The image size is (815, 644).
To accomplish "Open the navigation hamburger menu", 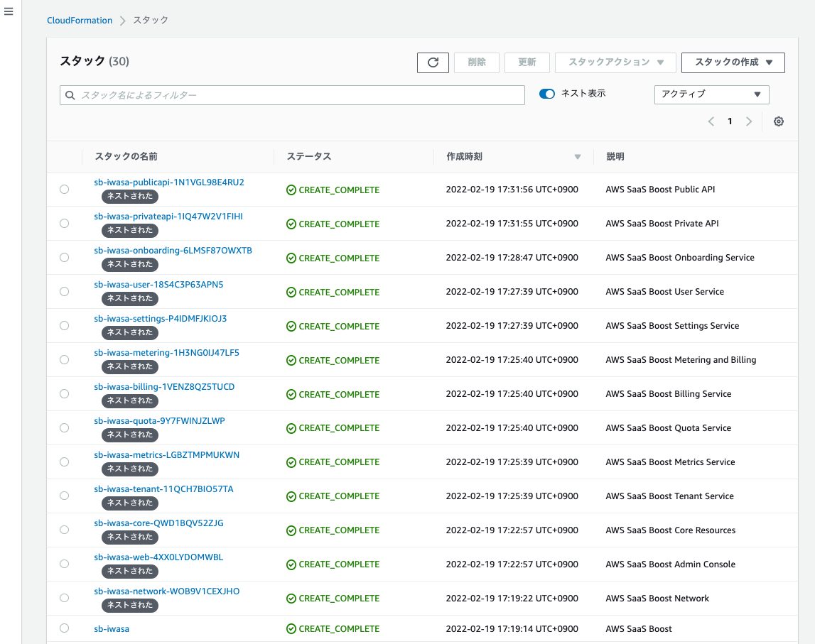I will (x=9, y=11).
